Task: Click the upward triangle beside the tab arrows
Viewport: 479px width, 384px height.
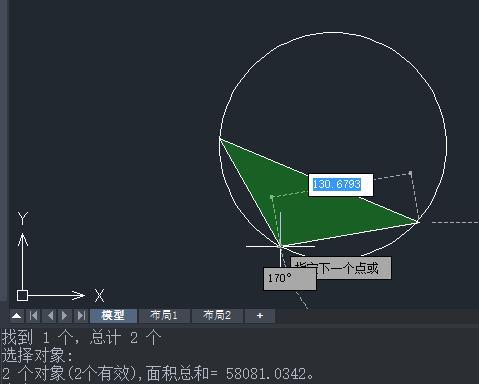Action: [16, 315]
